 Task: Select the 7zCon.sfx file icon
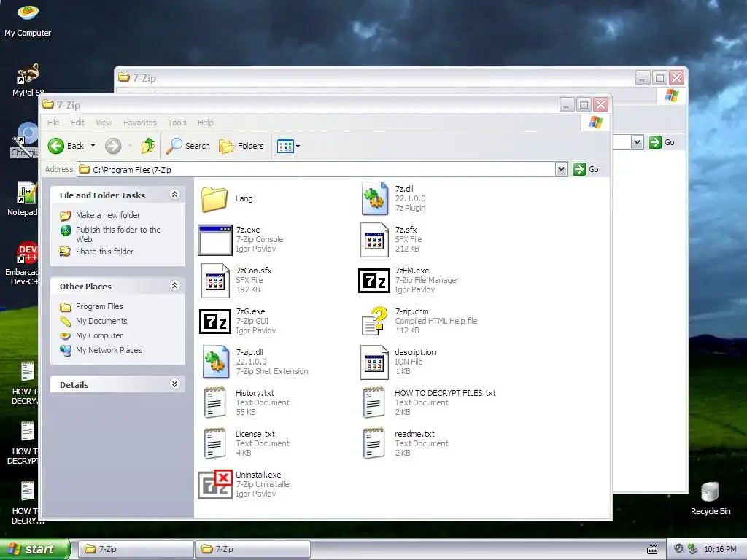pos(215,281)
